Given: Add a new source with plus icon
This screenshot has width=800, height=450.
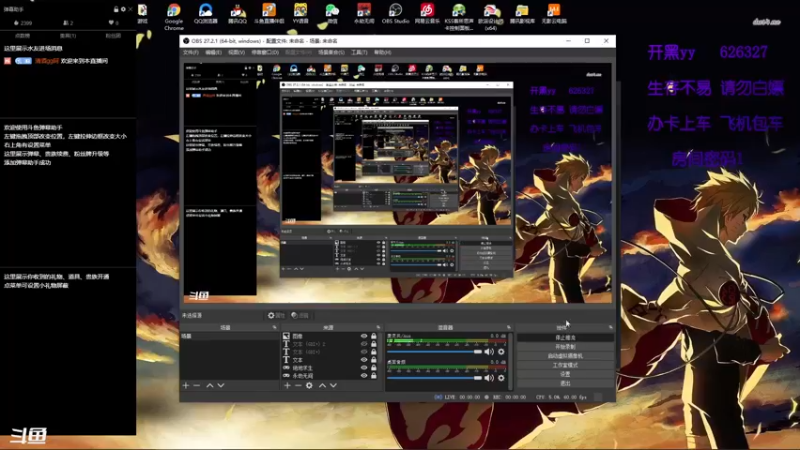Looking at the screenshot, I should click(287, 385).
